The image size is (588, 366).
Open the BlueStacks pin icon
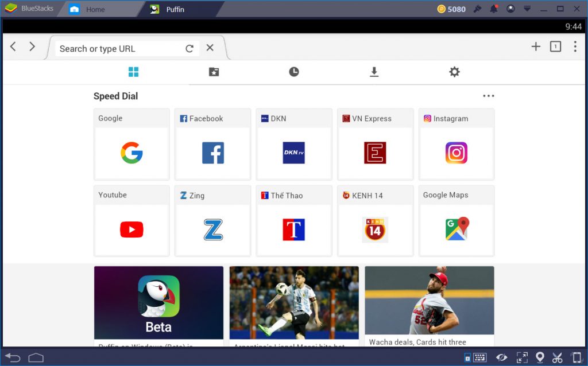point(477,9)
